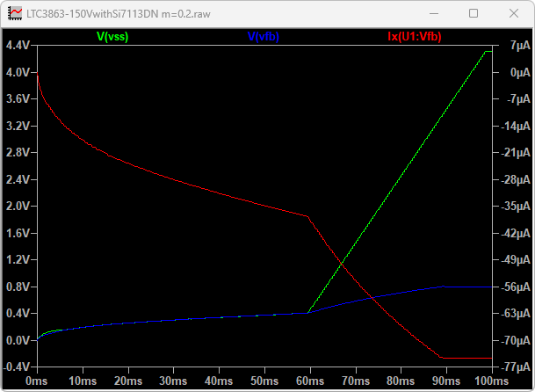
Task: Click the -42µA right axis label
Action: click(516, 234)
